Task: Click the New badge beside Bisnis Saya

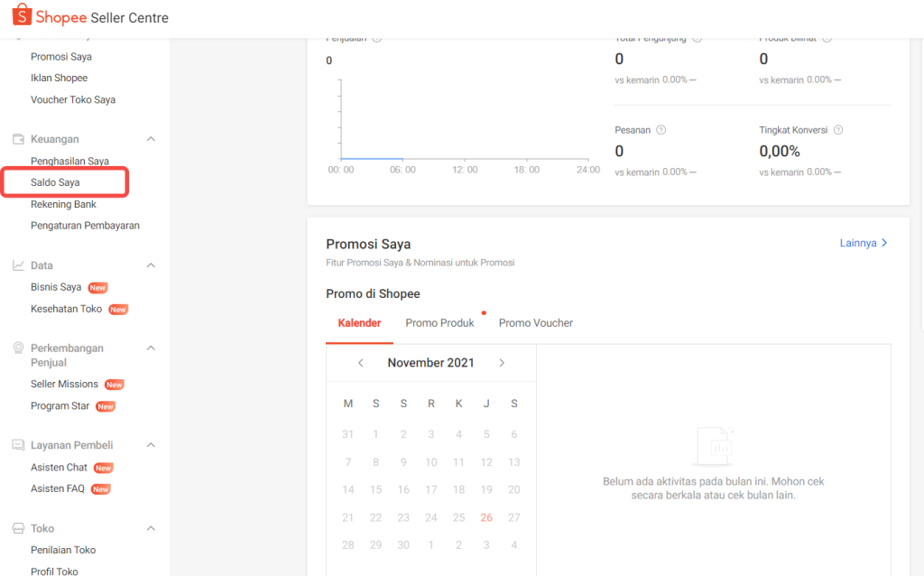Action: pos(97,288)
